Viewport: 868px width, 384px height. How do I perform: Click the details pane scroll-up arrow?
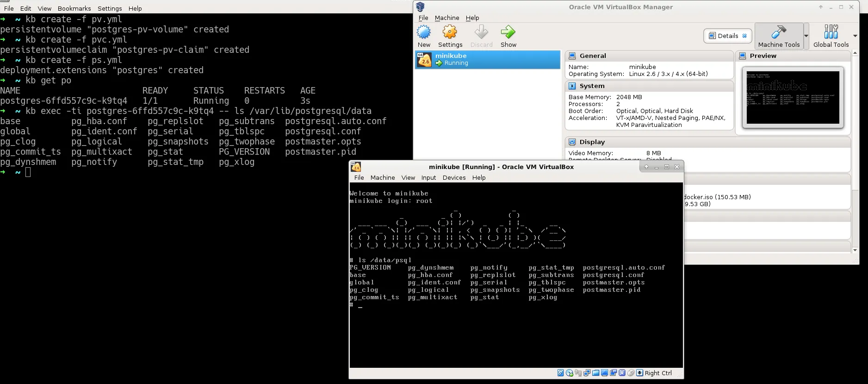click(x=855, y=53)
